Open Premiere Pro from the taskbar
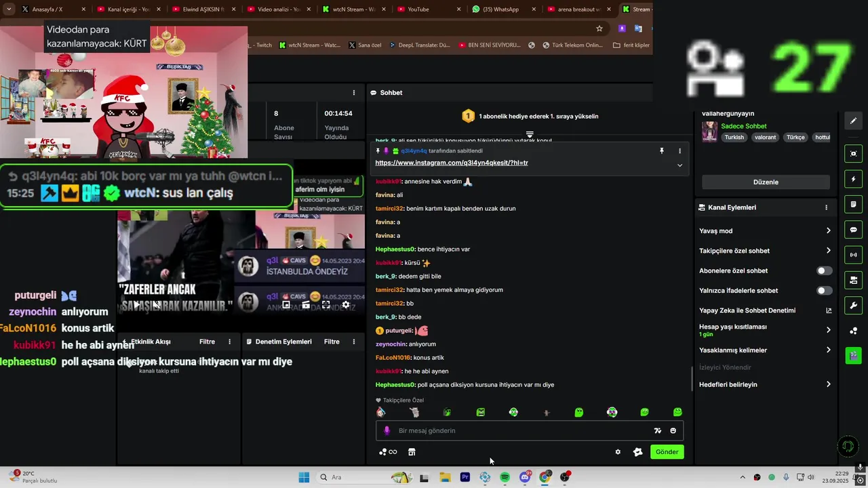The width and height of the screenshot is (868, 488). point(465,477)
